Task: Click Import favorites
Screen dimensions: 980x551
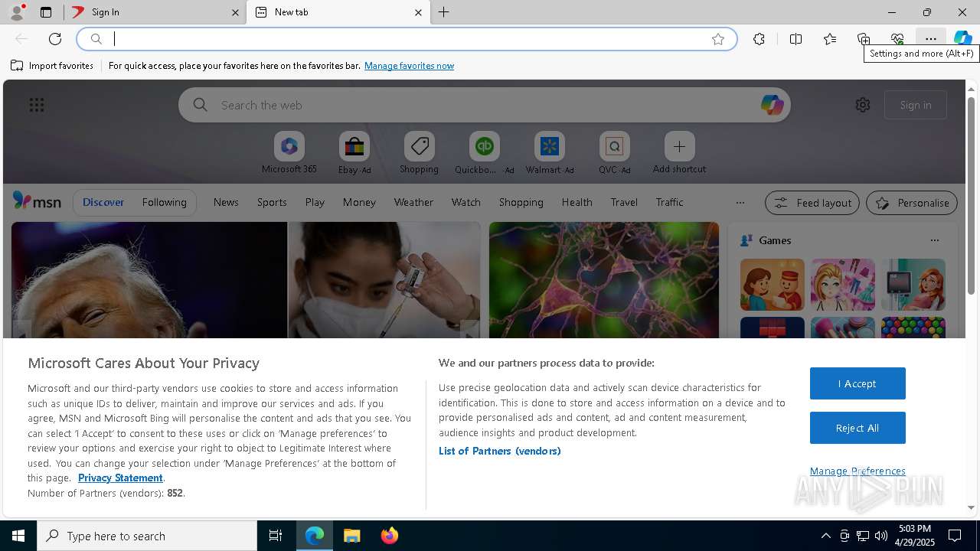Action: coord(52,66)
